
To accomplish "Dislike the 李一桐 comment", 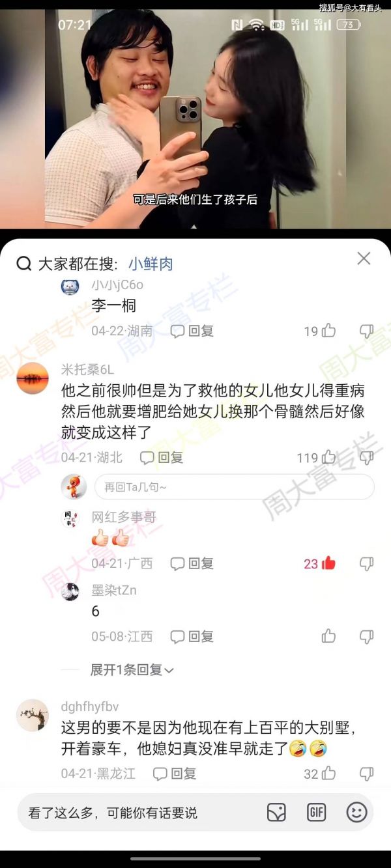I will click(367, 331).
